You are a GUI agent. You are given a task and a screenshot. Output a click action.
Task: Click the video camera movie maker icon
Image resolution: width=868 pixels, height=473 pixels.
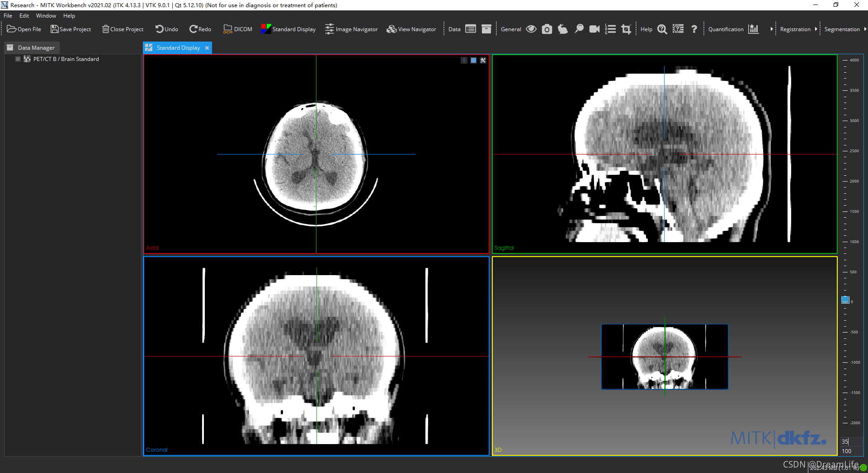(594, 29)
